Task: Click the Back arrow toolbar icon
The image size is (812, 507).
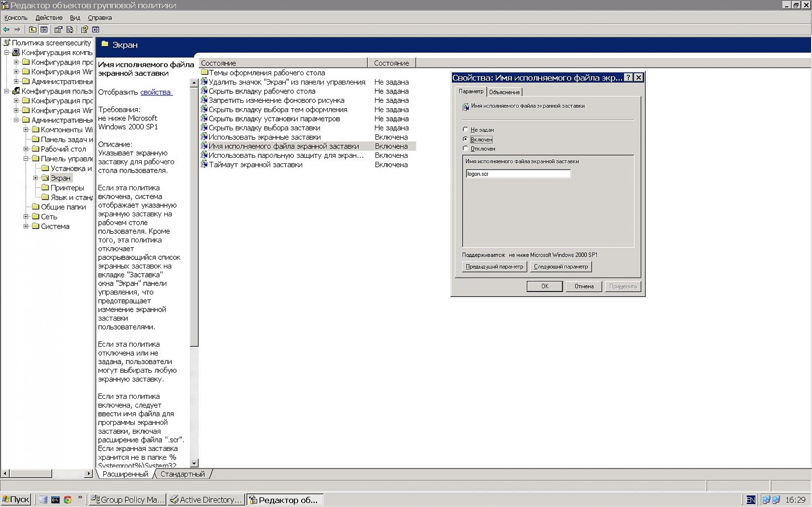Action: tap(6, 30)
